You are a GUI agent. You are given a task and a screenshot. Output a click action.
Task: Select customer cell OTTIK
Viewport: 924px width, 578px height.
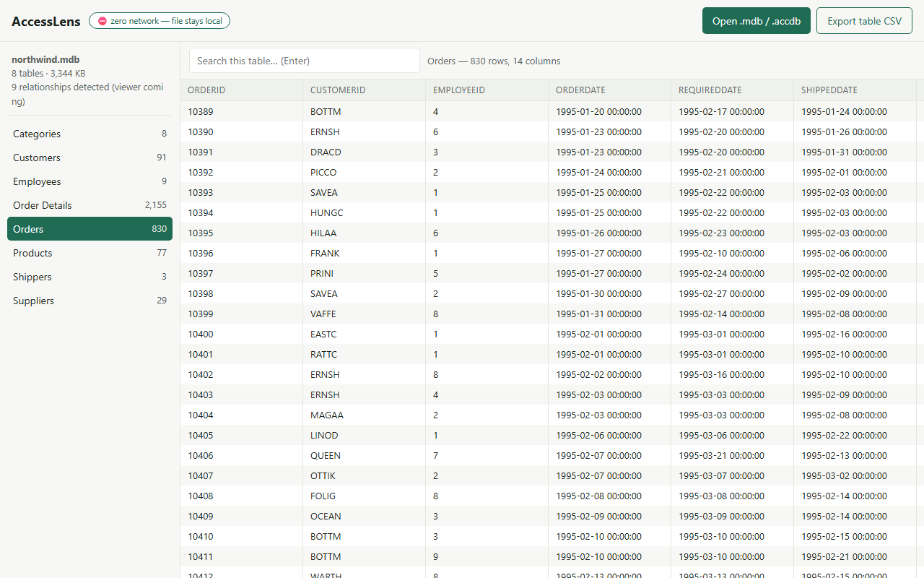365,475
